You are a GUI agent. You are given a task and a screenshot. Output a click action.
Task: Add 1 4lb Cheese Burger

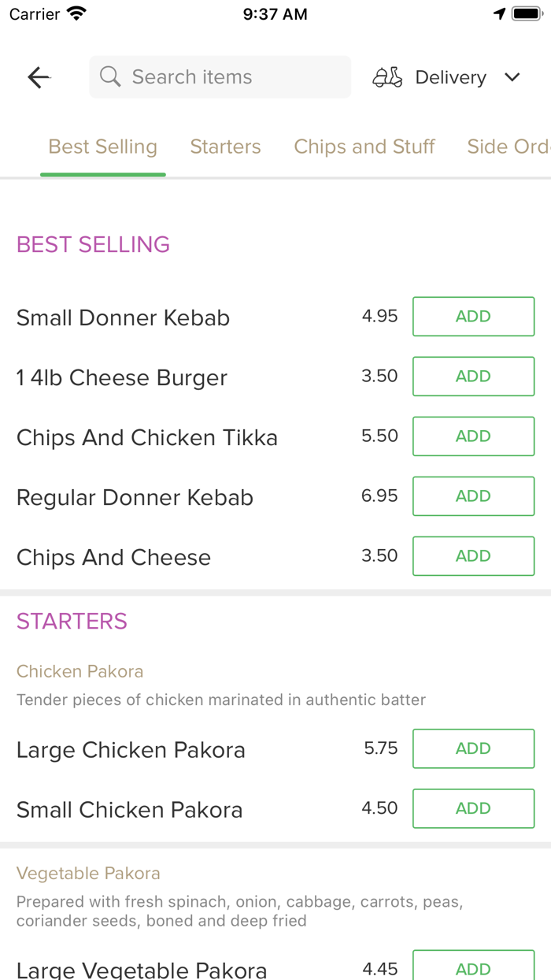click(473, 377)
